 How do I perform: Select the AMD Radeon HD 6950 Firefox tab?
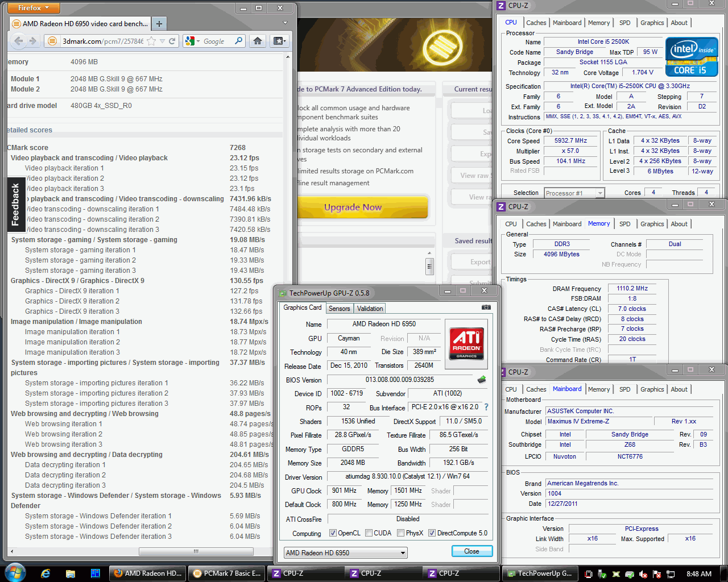81,23
